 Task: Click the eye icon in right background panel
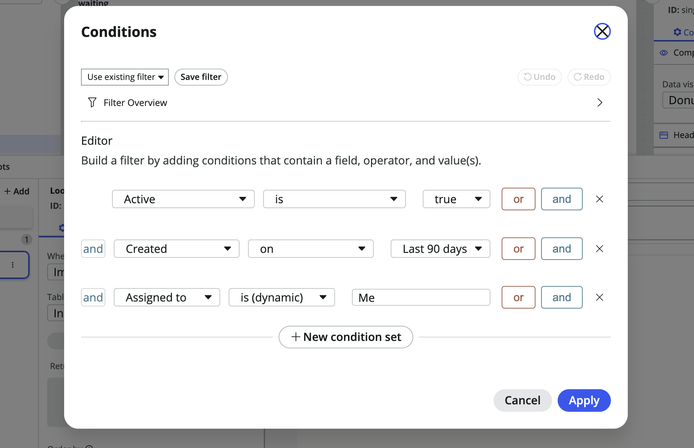[x=663, y=53]
